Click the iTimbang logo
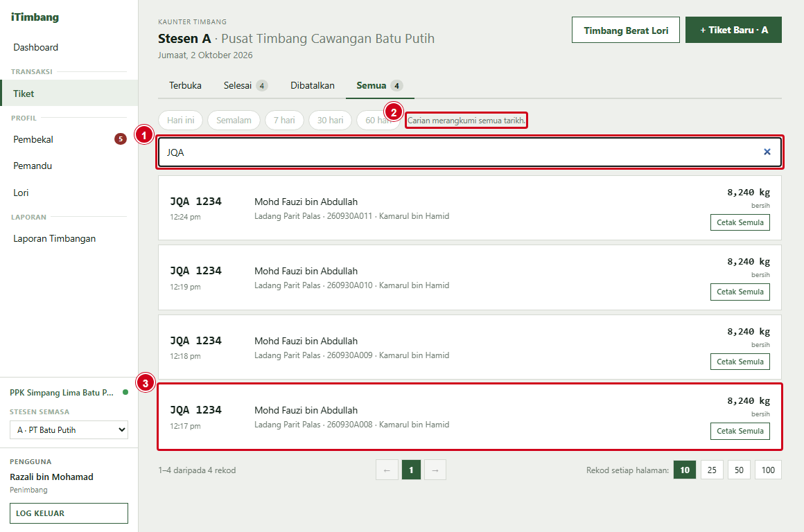The image size is (804, 532). tap(35, 17)
